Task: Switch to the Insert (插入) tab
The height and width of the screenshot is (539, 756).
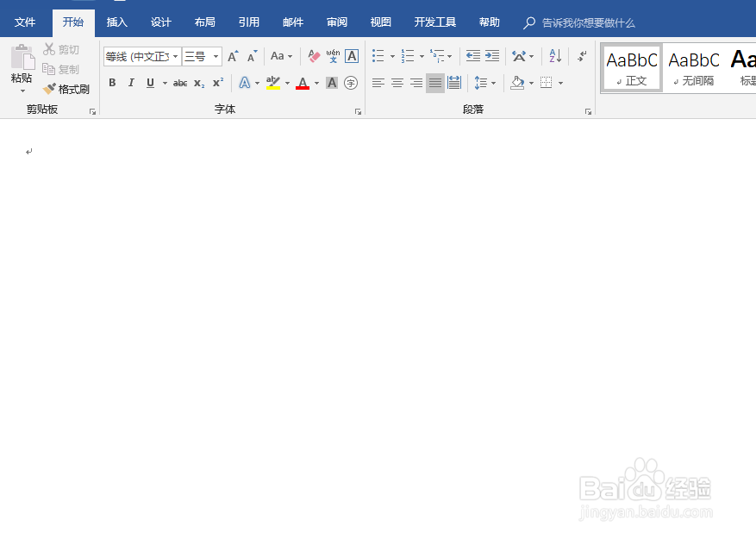Action: [x=116, y=22]
